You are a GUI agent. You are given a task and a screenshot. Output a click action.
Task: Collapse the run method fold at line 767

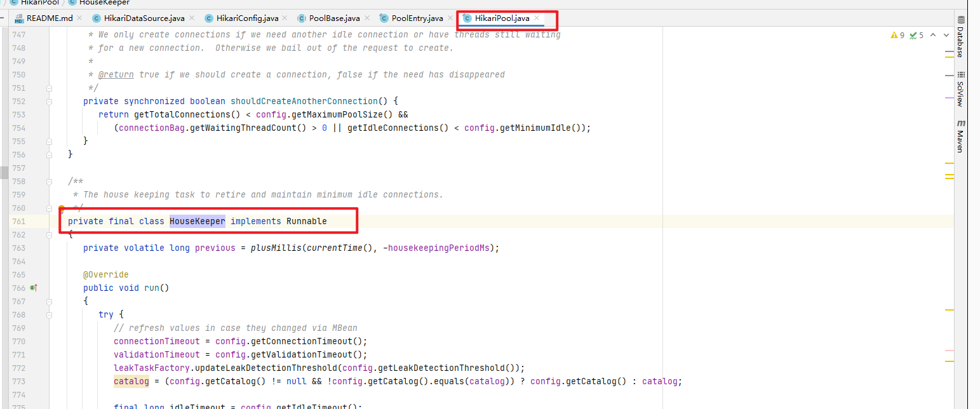click(x=49, y=301)
